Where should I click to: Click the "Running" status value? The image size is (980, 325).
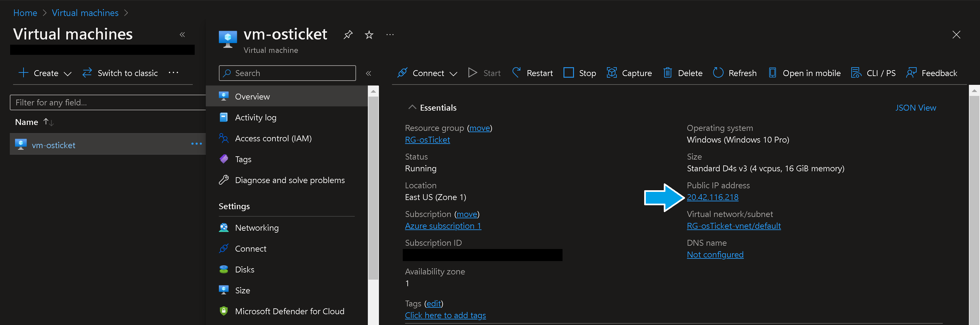pos(420,168)
